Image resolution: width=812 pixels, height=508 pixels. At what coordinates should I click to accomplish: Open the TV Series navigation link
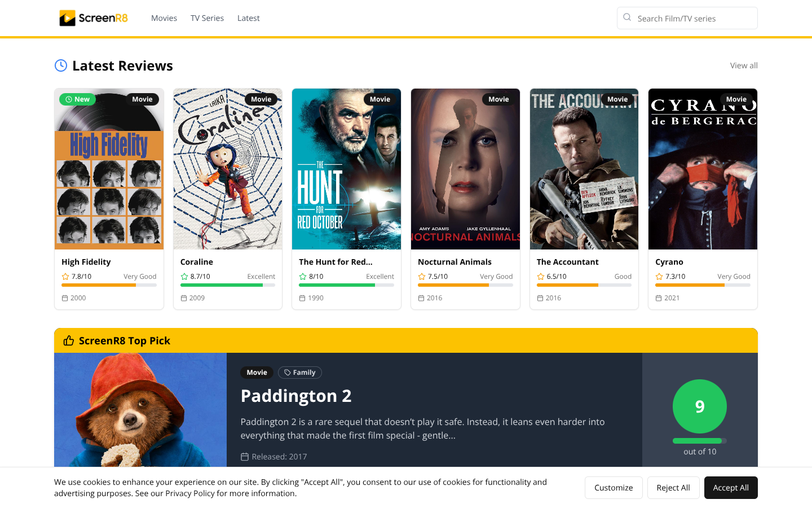click(207, 18)
